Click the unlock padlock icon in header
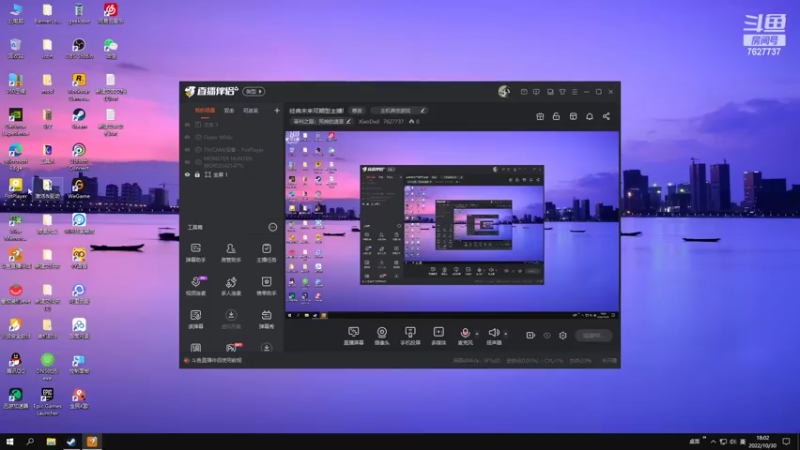The height and width of the screenshot is (450, 800). pyautogui.click(x=556, y=116)
